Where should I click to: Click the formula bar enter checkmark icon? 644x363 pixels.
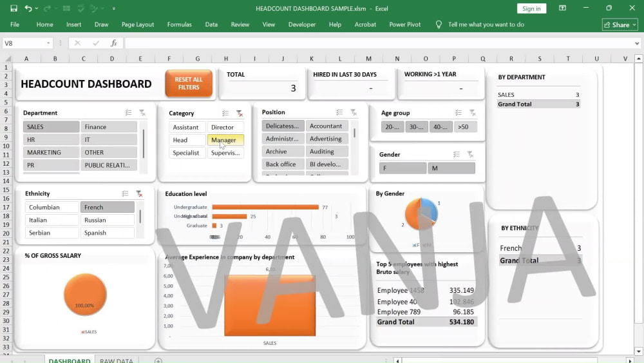point(96,43)
